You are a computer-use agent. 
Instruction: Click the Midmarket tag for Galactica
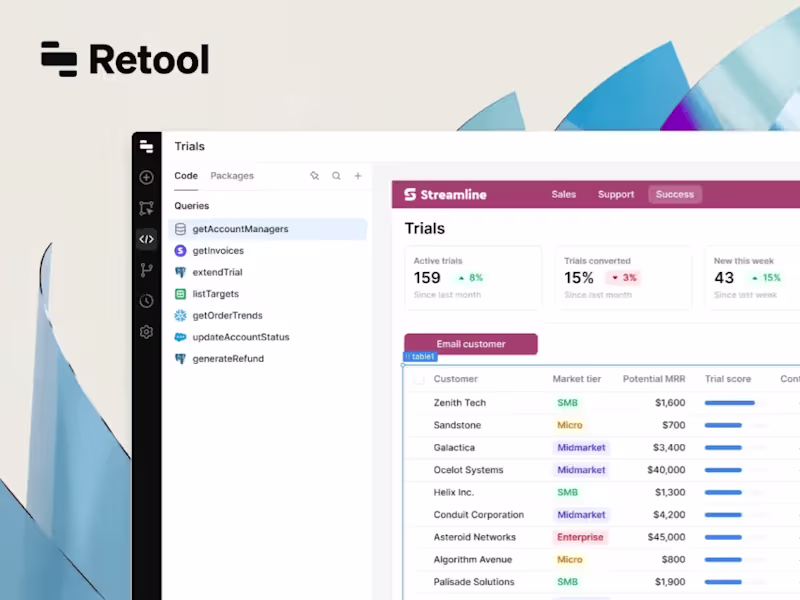coord(581,448)
